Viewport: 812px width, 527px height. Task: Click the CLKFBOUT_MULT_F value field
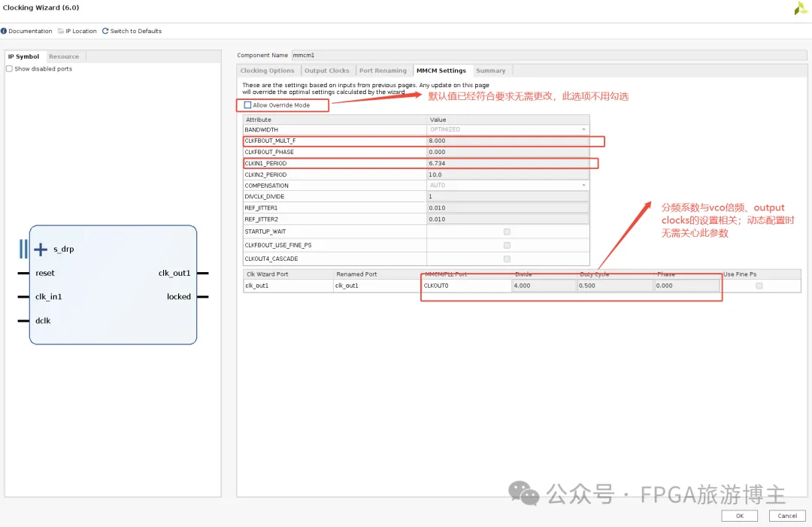pos(508,141)
